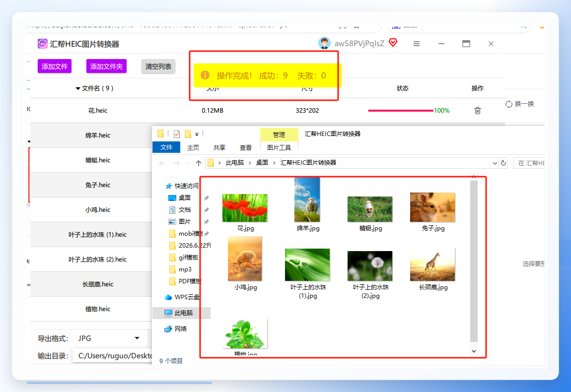Open the mp3 folder in sidebar
This screenshot has width=571, height=392.
pyautogui.click(x=181, y=269)
